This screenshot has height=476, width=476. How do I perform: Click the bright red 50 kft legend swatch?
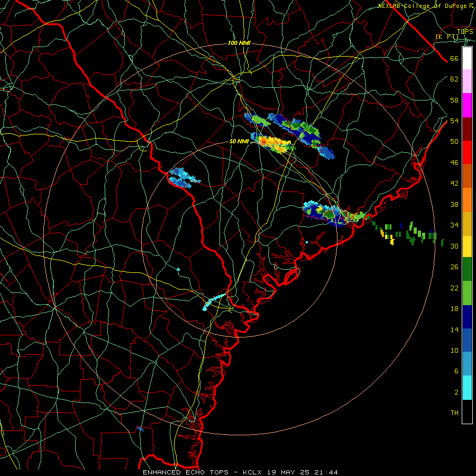pyautogui.click(x=467, y=152)
